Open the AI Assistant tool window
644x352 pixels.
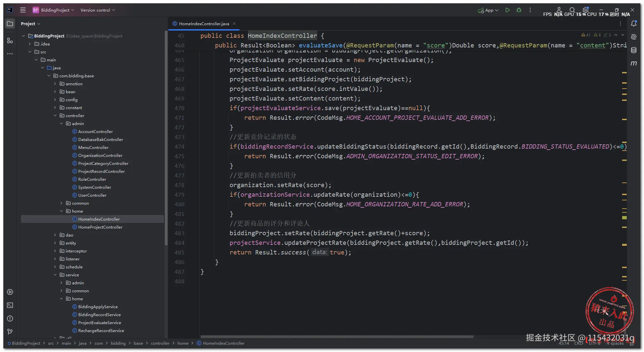(x=634, y=37)
